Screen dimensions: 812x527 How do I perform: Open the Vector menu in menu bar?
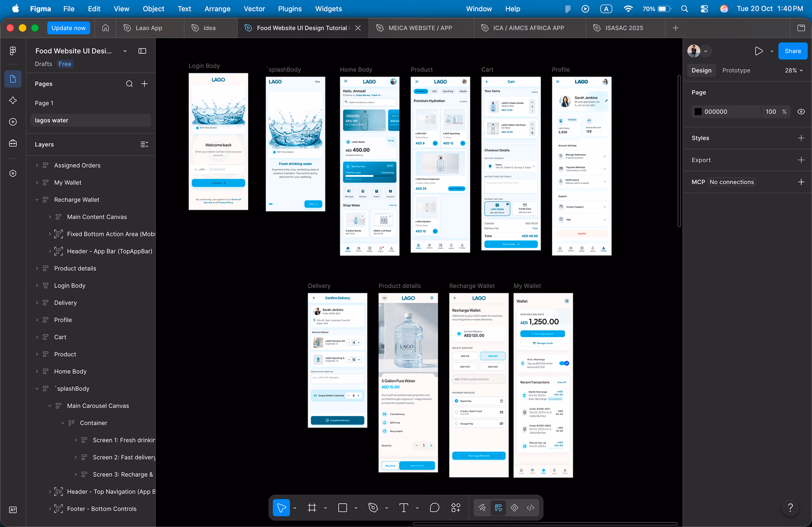[x=254, y=9]
